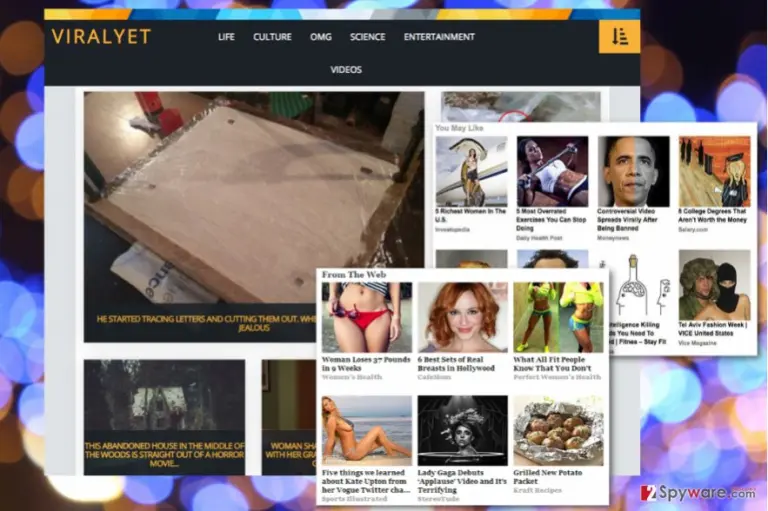768x511 pixels.
Task: Click the controversial video ad thumbnail
Action: click(x=633, y=171)
